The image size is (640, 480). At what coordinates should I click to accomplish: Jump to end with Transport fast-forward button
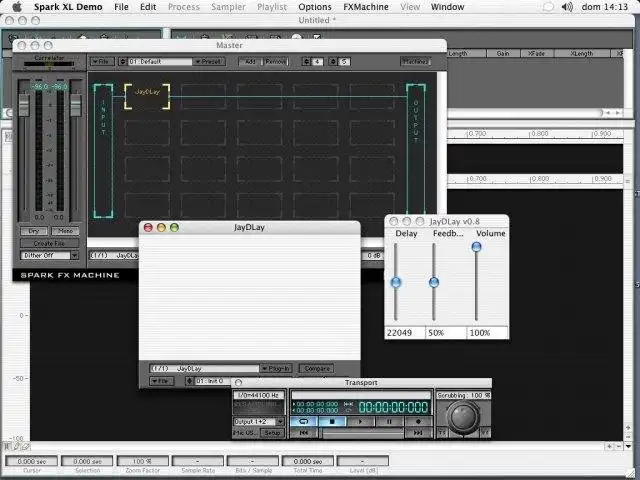tap(418, 433)
